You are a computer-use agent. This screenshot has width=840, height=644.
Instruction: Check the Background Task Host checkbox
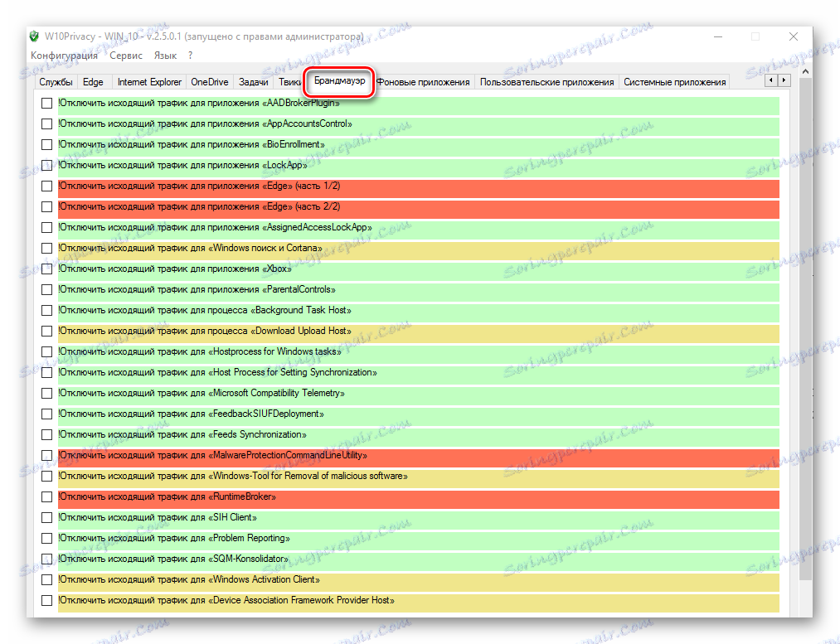pos(47,311)
